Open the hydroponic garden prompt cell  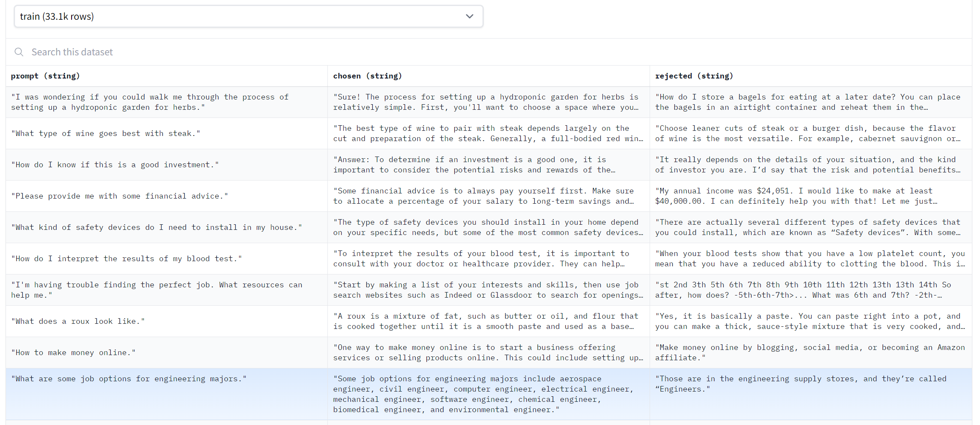click(150, 102)
